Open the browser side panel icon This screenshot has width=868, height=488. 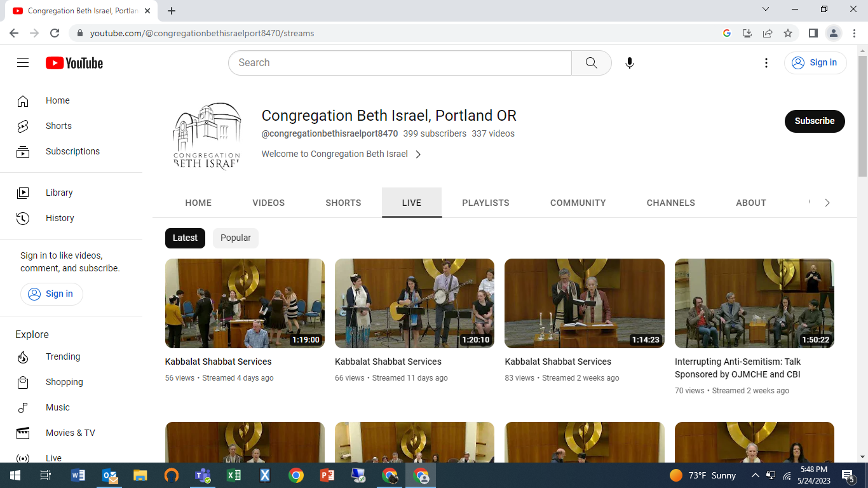click(813, 33)
